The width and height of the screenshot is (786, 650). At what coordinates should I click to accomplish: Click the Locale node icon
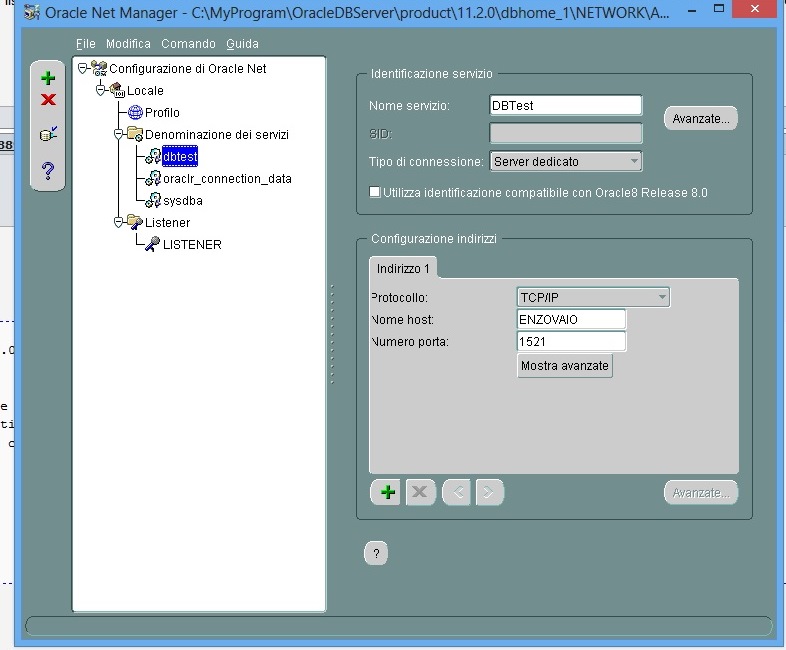click(117, 90)
